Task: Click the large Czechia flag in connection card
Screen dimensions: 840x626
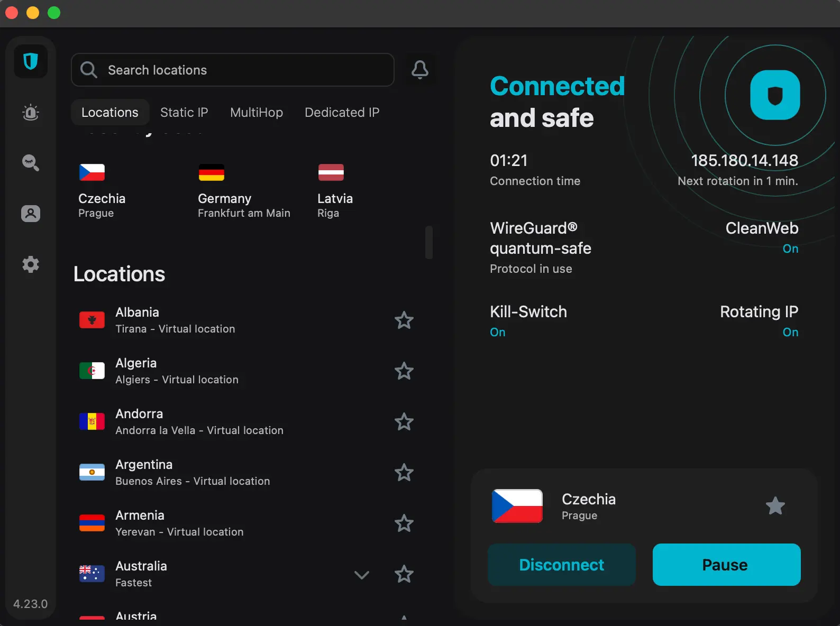Action: coord(517,506)
